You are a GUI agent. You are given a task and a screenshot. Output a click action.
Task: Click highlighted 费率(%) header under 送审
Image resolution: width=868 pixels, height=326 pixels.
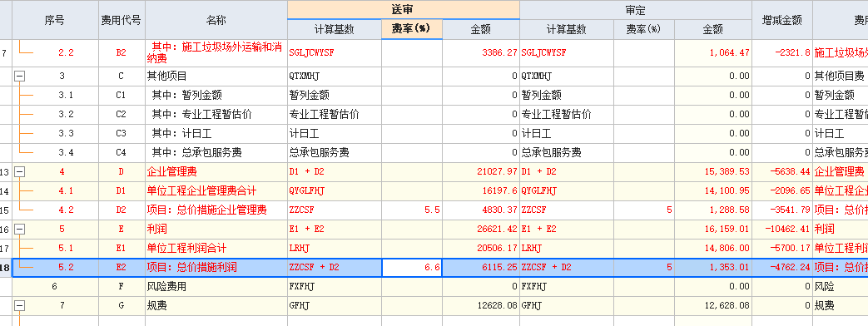tap(412, 30)
